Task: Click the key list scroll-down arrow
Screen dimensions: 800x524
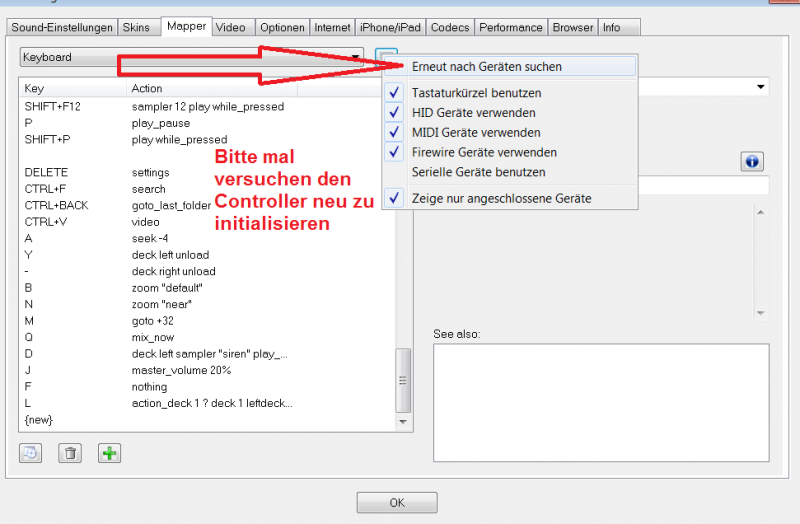Action: [403, 422]
